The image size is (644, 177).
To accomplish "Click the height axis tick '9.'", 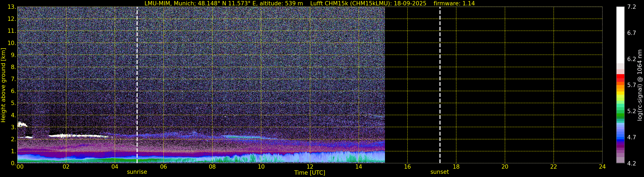I will [x=13, y=55].
